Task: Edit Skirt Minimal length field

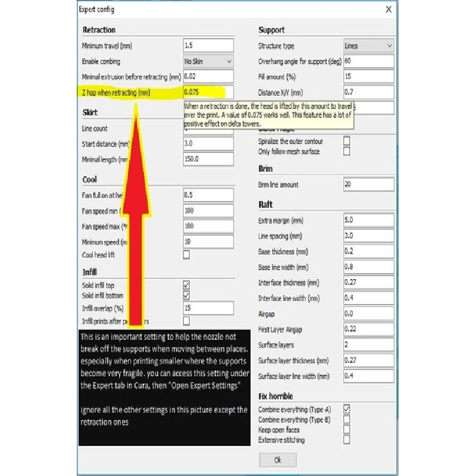Action: (x=208, y=159)
